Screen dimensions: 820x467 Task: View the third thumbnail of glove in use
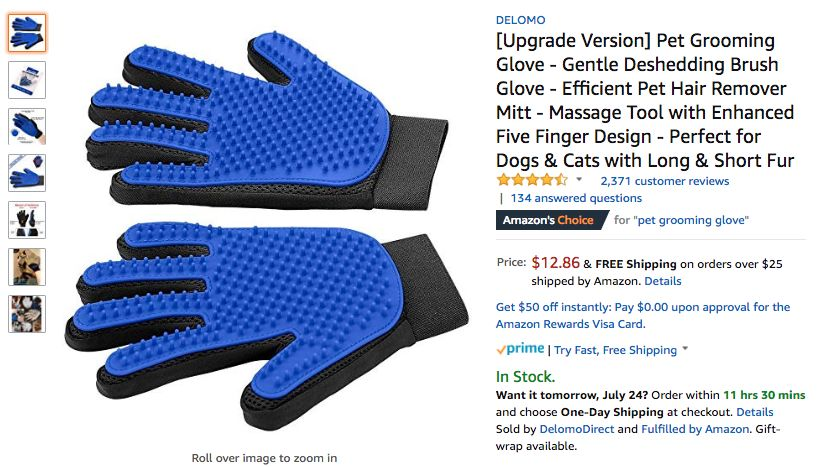(x=27, y=127)
